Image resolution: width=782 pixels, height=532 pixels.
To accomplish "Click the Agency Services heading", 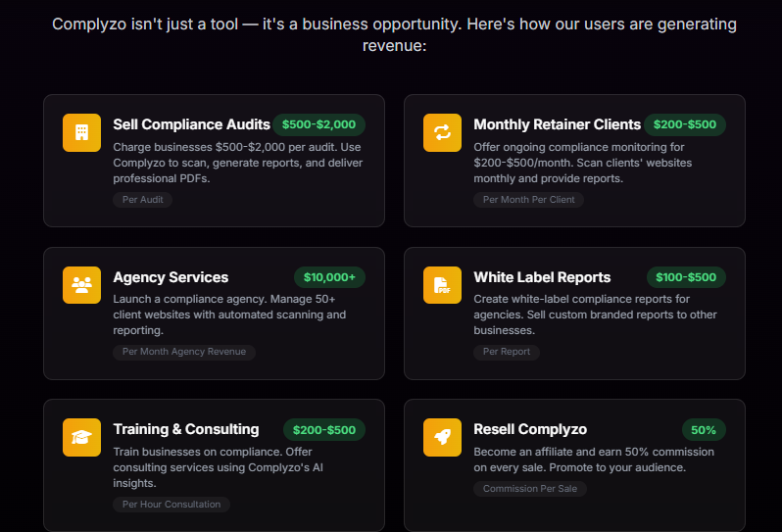I will click(171, 277).
